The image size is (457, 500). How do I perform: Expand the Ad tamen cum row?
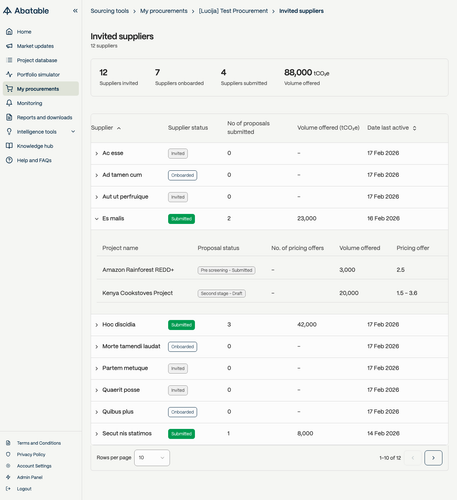click(97, 175)
